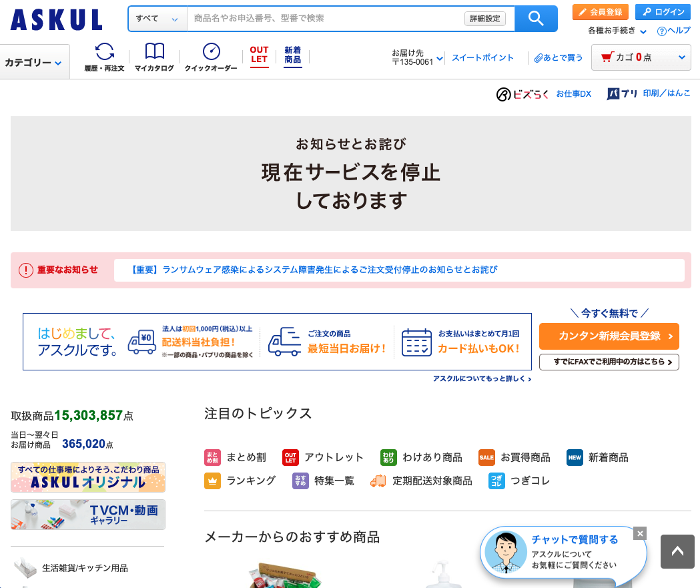Screen dimensions: 700x588
Task: Click the easy new member registration button
Action: tap(609, 336)
